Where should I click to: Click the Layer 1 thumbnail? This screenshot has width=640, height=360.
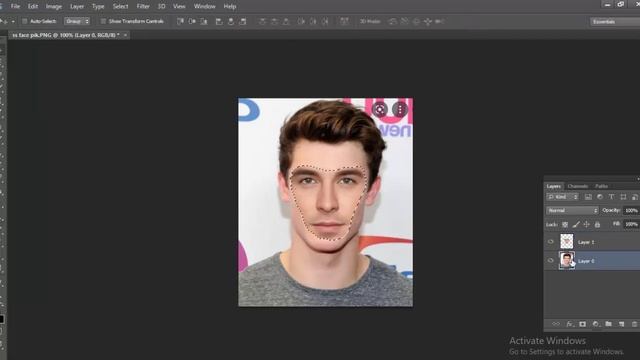click(x=567, y=241)
